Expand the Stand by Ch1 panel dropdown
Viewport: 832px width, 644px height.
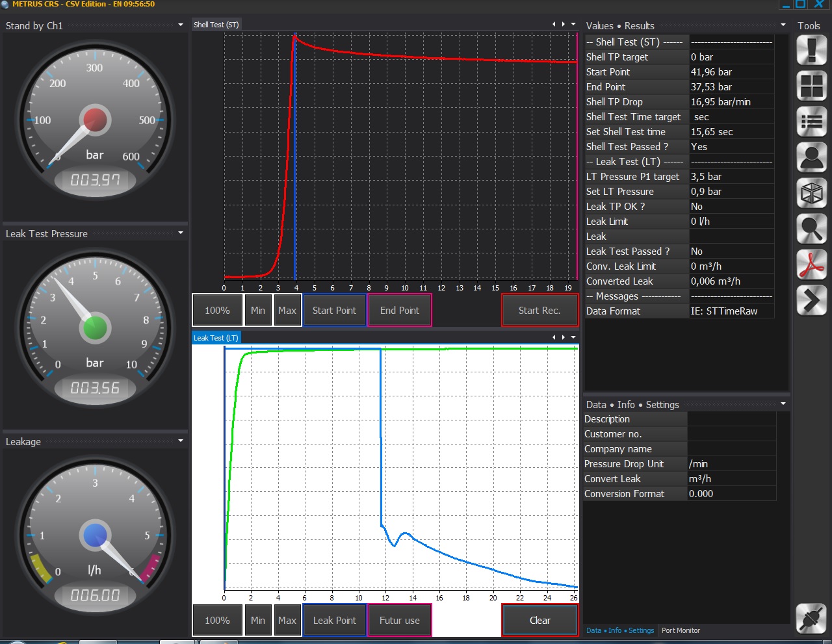pos(181,25)
